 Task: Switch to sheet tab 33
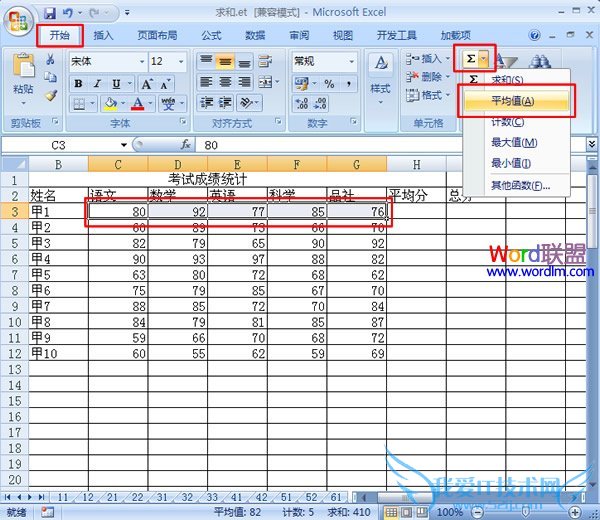[212, 497]
